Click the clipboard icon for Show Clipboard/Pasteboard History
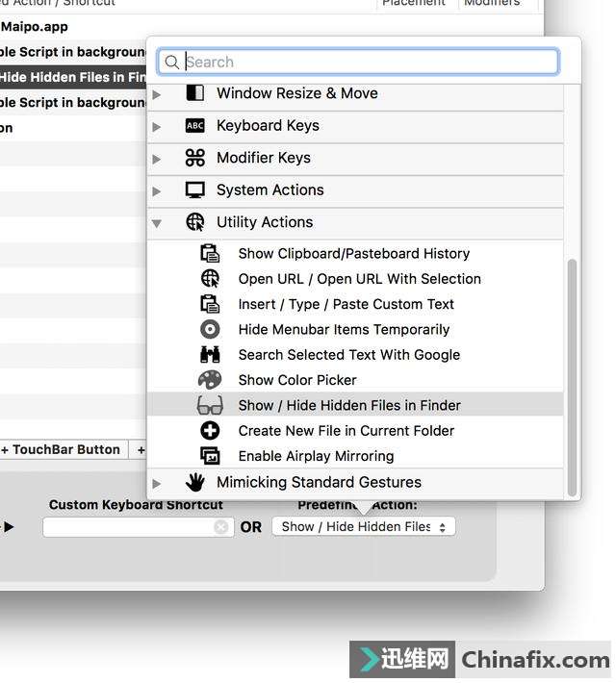This screenshot has height=683, width=616. tap(210, 254)
